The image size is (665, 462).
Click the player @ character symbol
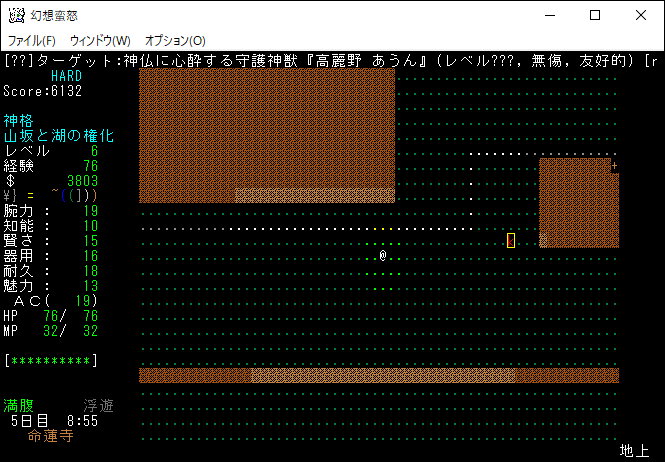(x=383, y=256)
